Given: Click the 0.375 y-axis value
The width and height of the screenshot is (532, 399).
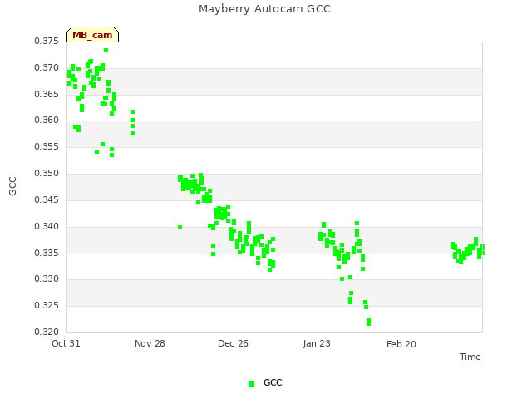Looking at the screenshot, I should click(x=47, y=41).
